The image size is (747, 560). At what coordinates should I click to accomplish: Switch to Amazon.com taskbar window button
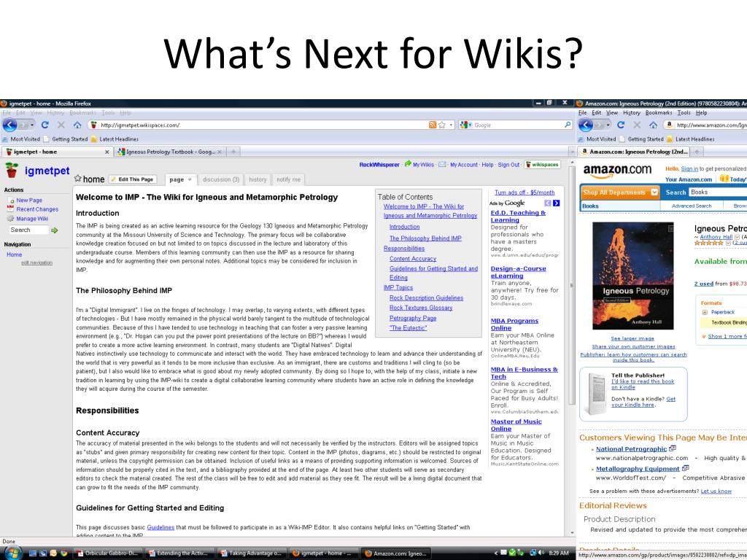[396, 554]
